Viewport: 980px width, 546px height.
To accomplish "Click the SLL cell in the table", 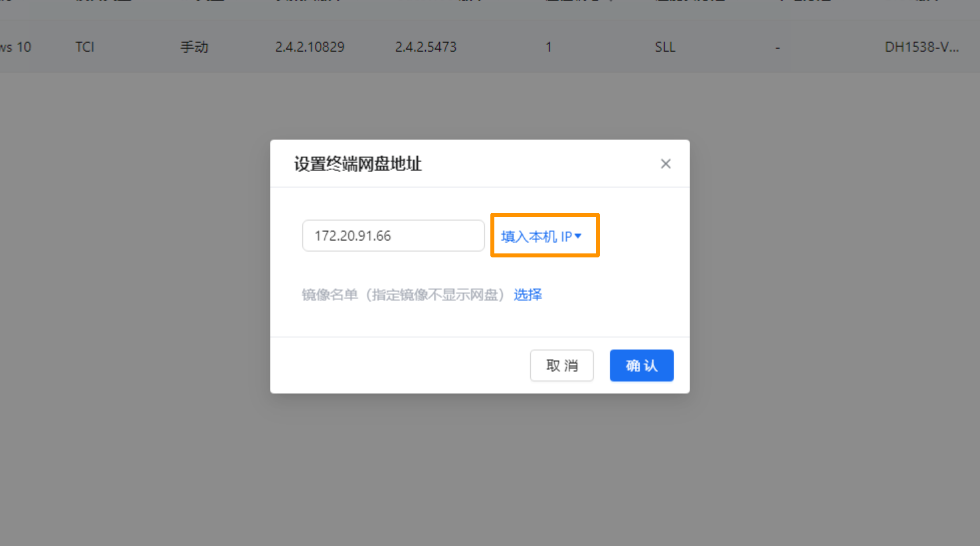I will coord(665,47).
